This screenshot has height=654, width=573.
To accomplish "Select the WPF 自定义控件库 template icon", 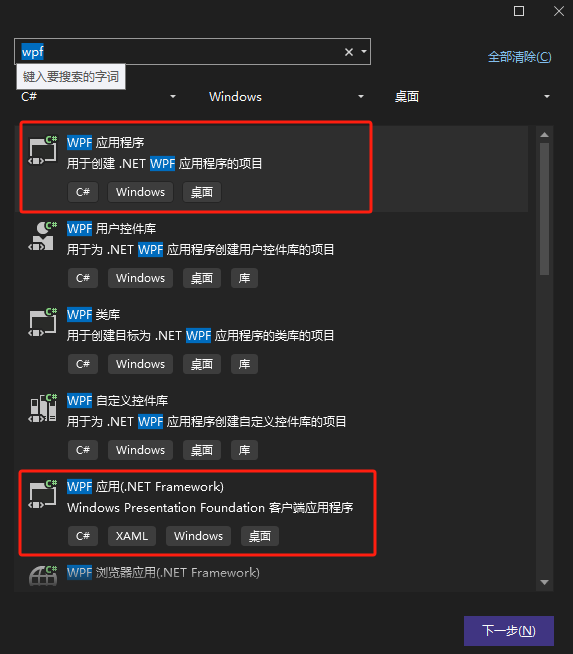I will [x=43, y=408].
